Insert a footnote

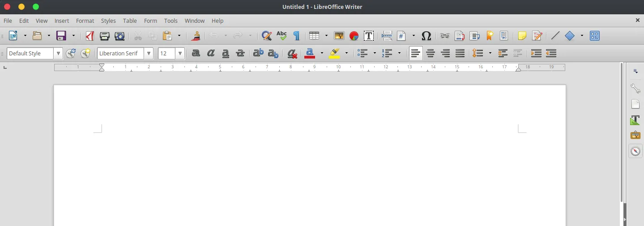(460, 36)
